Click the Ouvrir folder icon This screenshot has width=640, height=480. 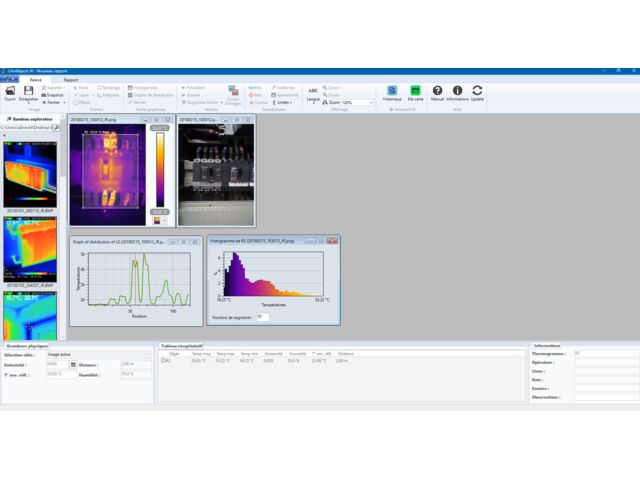[9, 90]
